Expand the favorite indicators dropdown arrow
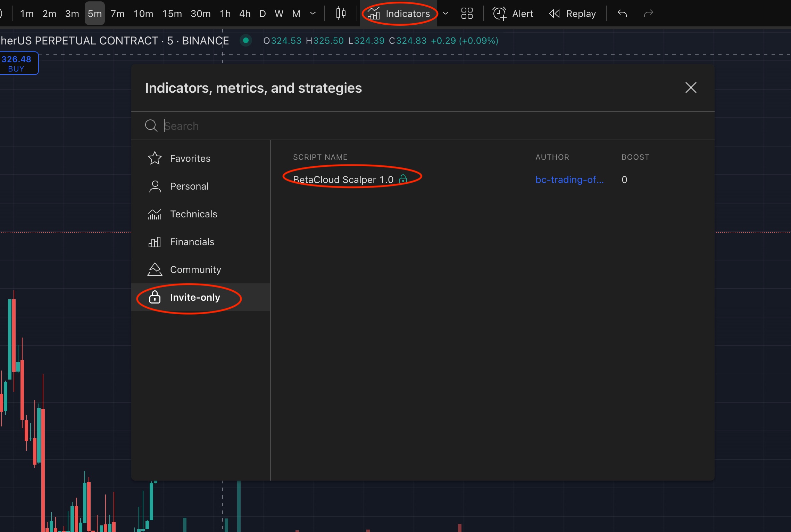The width and height of the screenshot is (791, 532). [446, 14]
